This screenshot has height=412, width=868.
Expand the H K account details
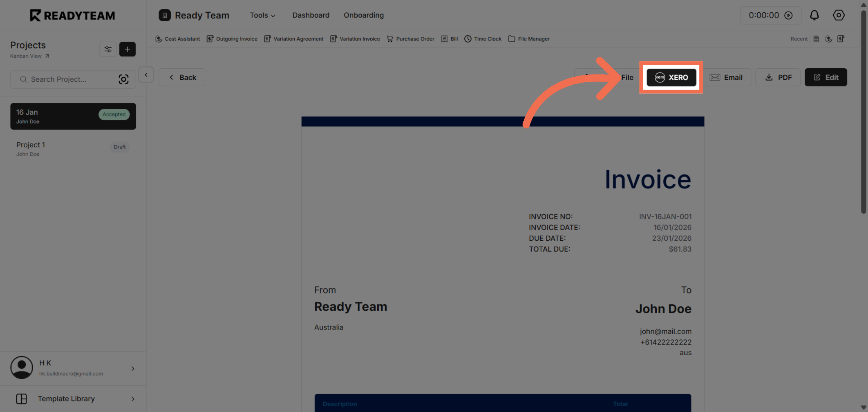(133, 368)
